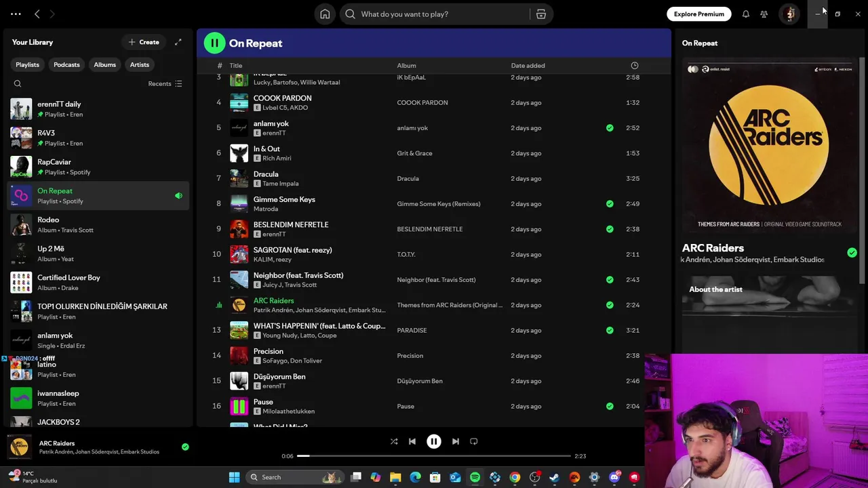Click Explore Premium button
The image size is (868, 488).
tap(699, 14)
